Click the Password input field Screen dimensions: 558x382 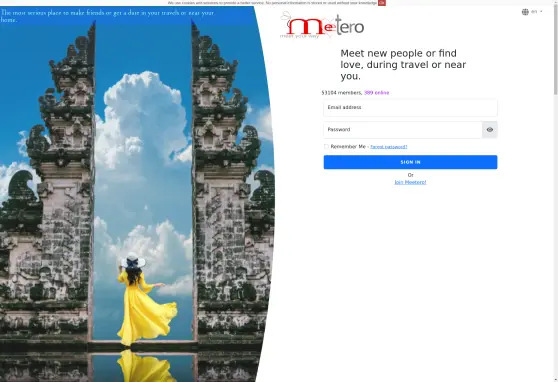pos(402,130)
